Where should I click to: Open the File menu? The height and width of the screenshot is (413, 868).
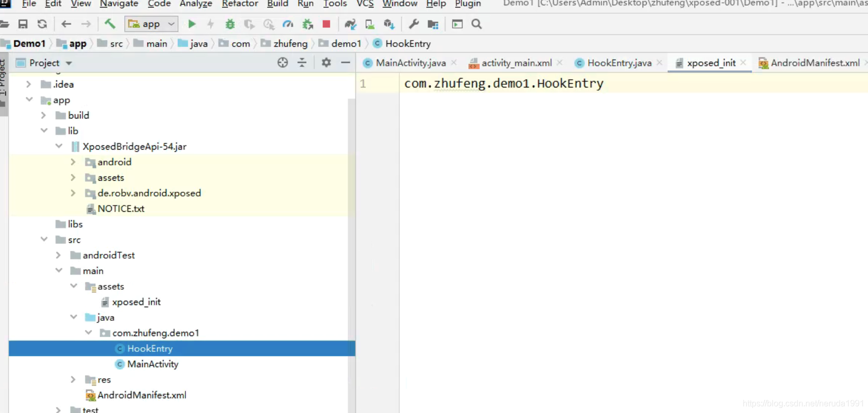29,4
